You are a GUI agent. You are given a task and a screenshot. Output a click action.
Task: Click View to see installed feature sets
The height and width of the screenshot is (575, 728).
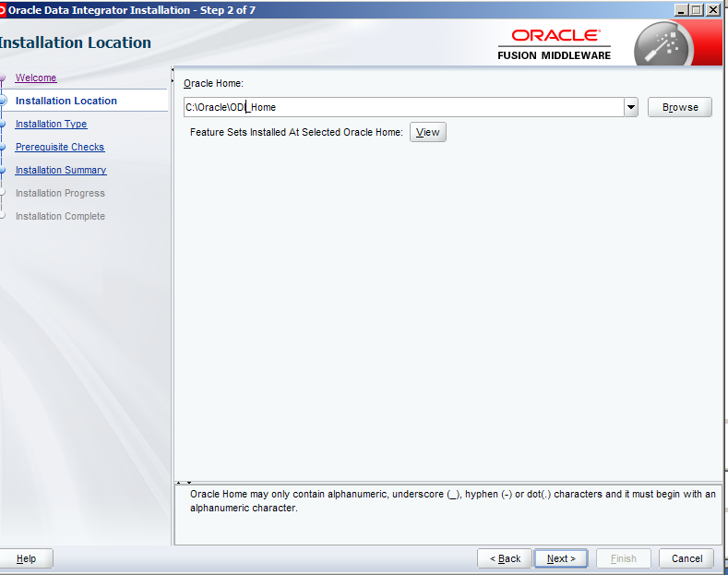pos(427,132)
